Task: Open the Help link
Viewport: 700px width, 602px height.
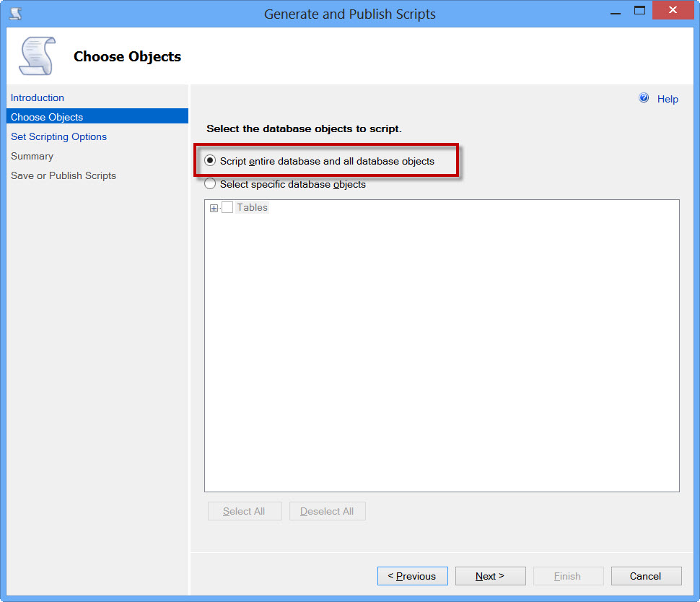Action: coord(668,99)
